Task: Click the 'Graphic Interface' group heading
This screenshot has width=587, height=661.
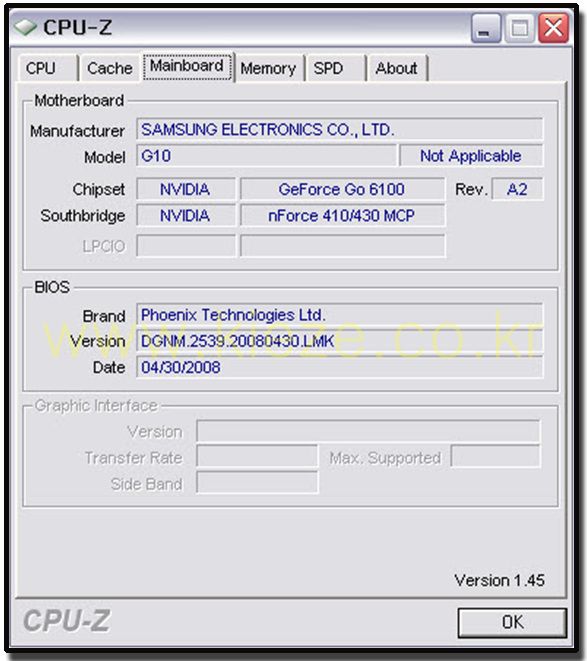Action: click(x=96, y=406)
